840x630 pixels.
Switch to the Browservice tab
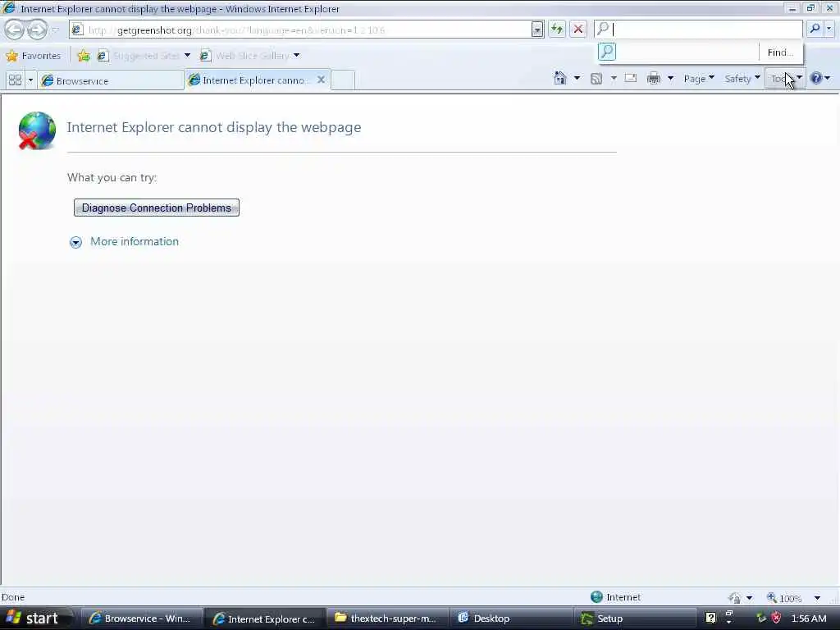coord(111,81)
